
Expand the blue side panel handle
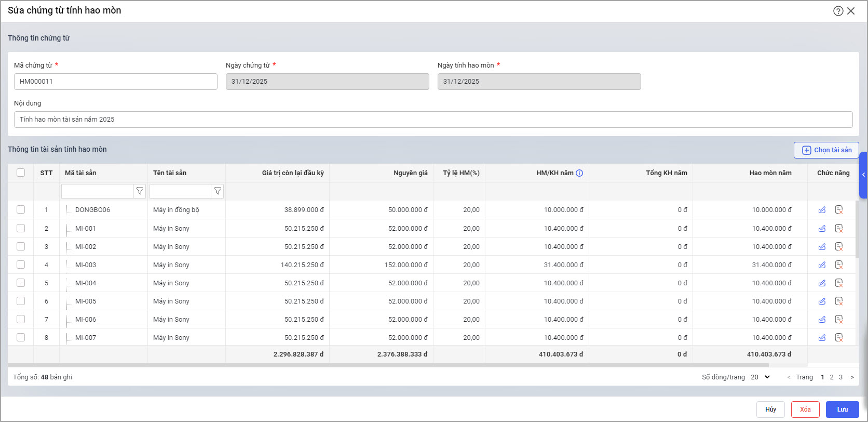(863, 175)
